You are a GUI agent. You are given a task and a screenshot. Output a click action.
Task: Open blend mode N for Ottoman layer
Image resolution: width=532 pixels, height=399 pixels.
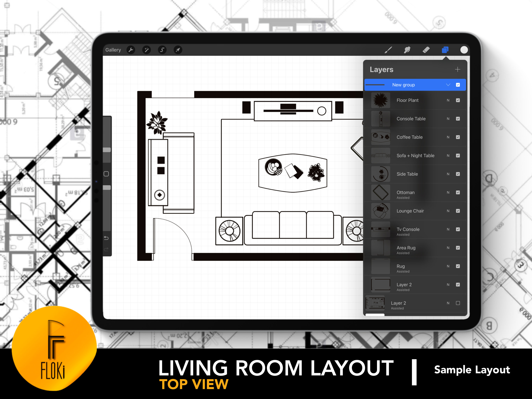(x=448, y=192)
